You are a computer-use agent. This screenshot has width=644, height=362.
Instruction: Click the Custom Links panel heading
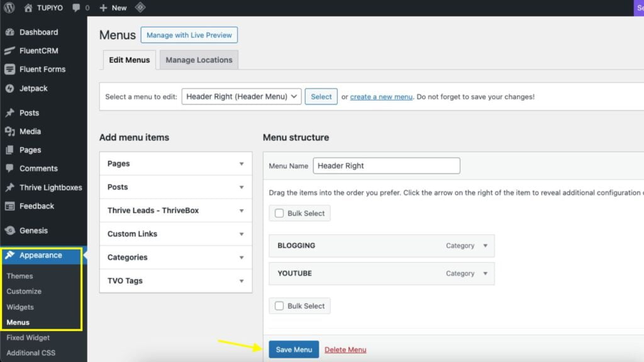tap(132, 234)
